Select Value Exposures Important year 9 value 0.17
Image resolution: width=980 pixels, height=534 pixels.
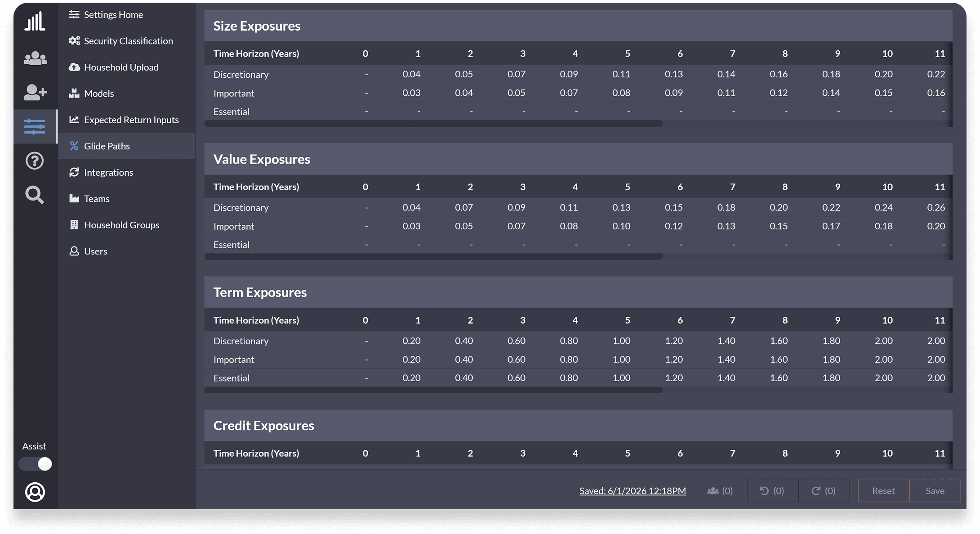(831, 226)
